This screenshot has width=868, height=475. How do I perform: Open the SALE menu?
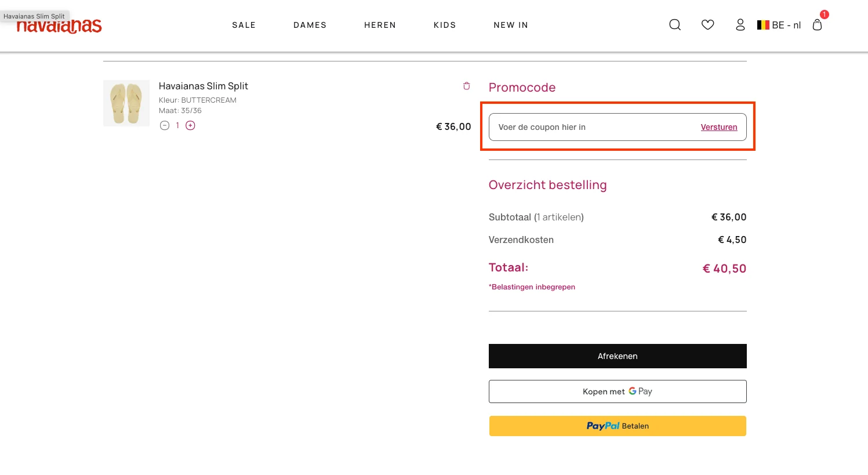[244, 25]
